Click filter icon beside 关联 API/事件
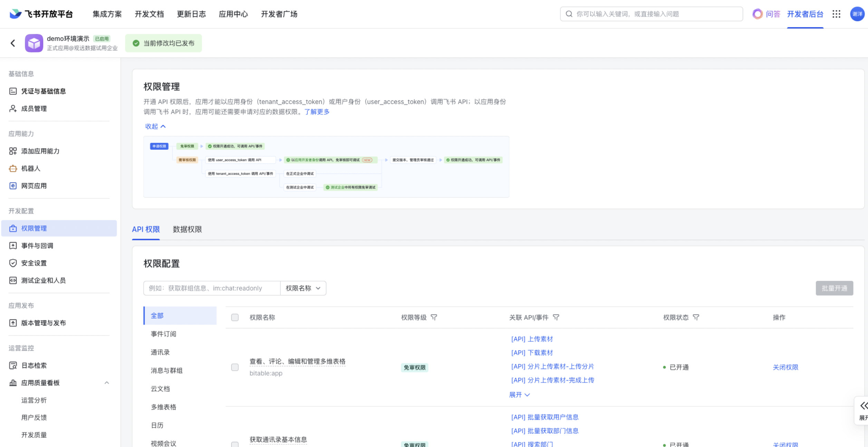868x447 pixels. [x=556, y=317]
